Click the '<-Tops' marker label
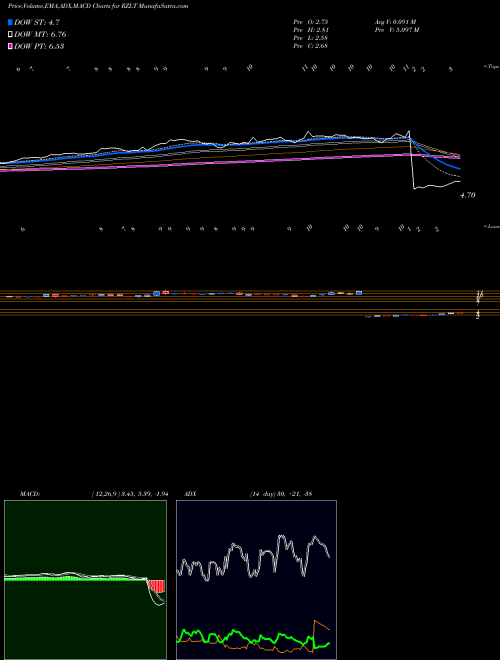Screen dimensions: 500x660 coord(491,67)
